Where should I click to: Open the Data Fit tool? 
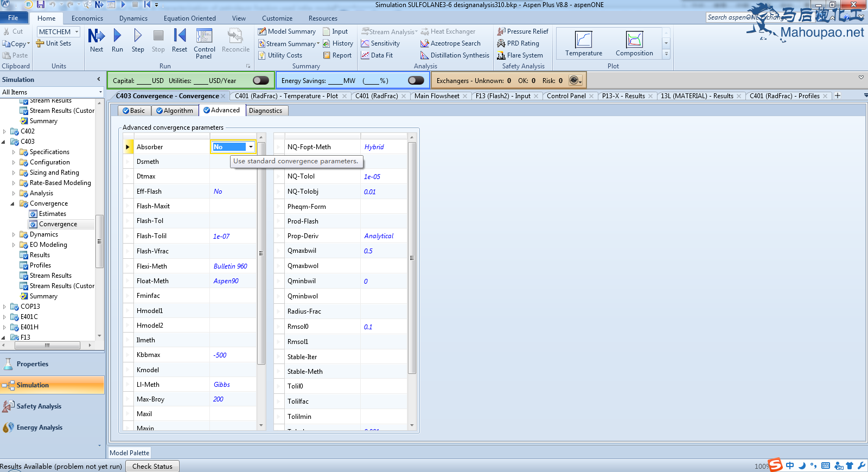point(377,55)
